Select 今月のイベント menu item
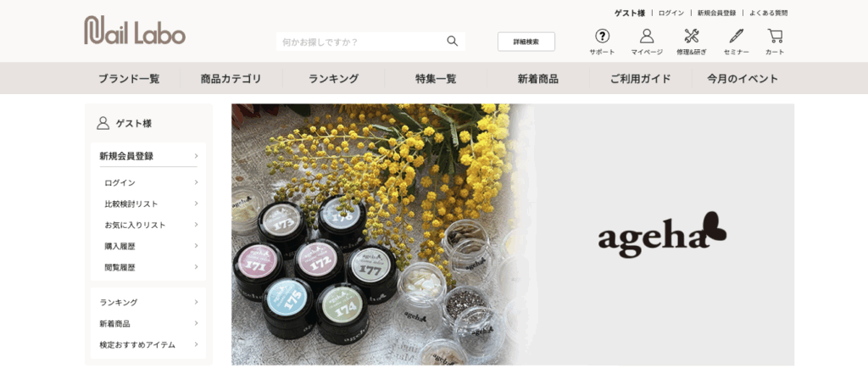 (x=743, y=79)
